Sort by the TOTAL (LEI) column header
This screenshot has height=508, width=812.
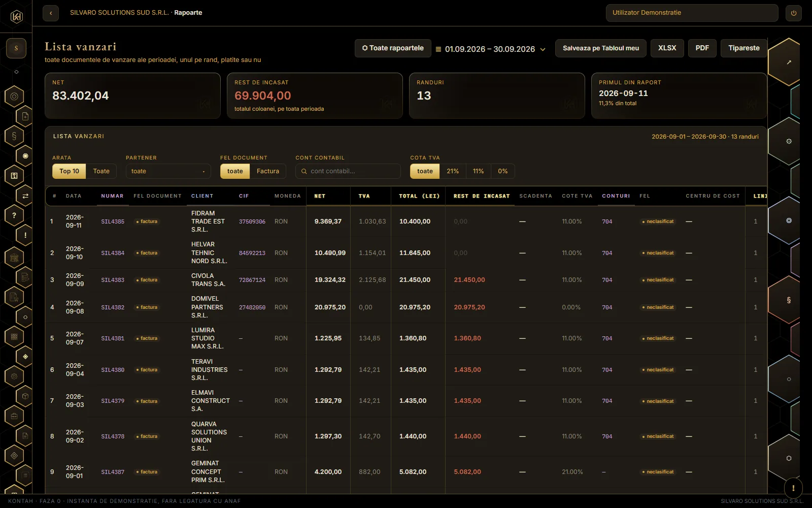419,196
